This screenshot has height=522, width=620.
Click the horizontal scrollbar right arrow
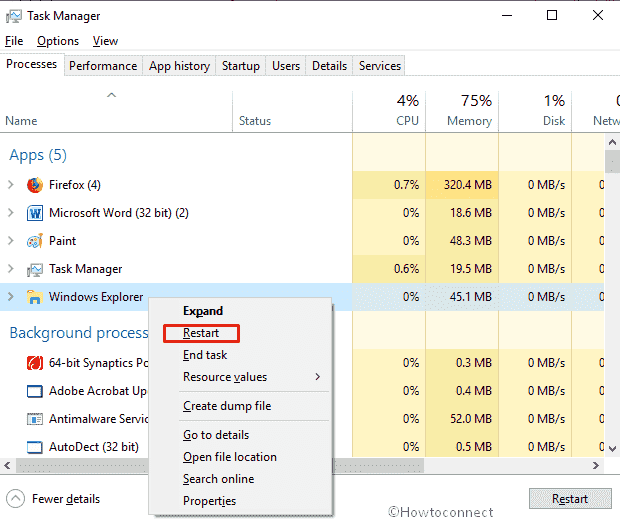[x=595, y=465]
